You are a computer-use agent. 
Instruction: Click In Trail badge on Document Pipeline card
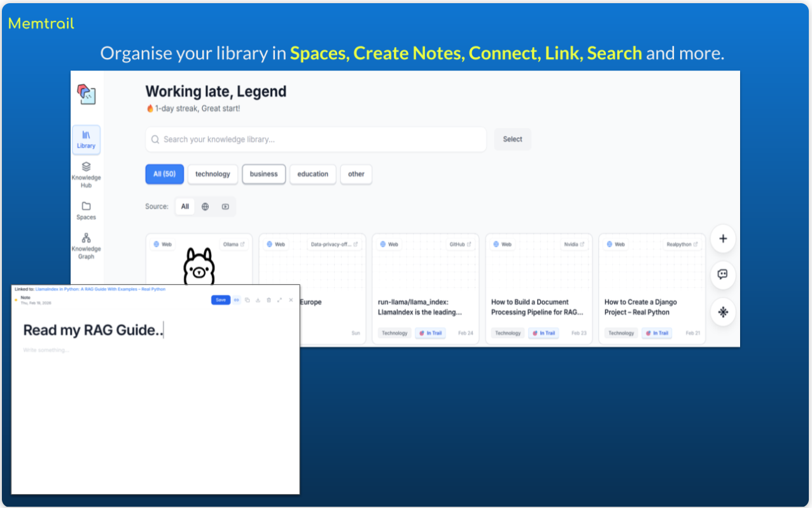click(544, 333)
